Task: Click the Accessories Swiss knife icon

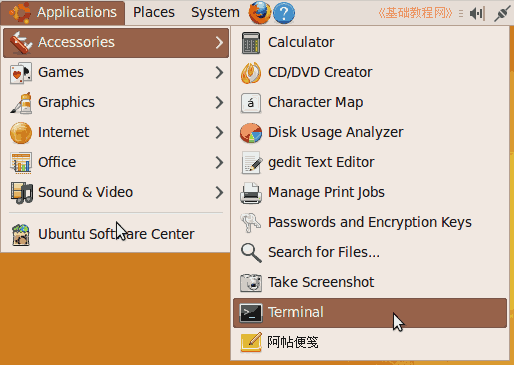Action: [21, 42]
